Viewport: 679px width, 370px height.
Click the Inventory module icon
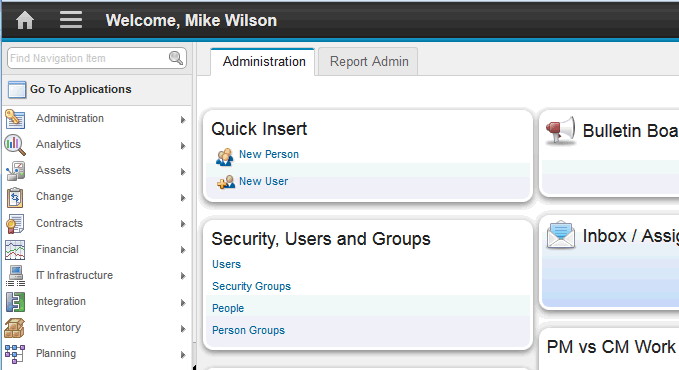click(14, 328)
